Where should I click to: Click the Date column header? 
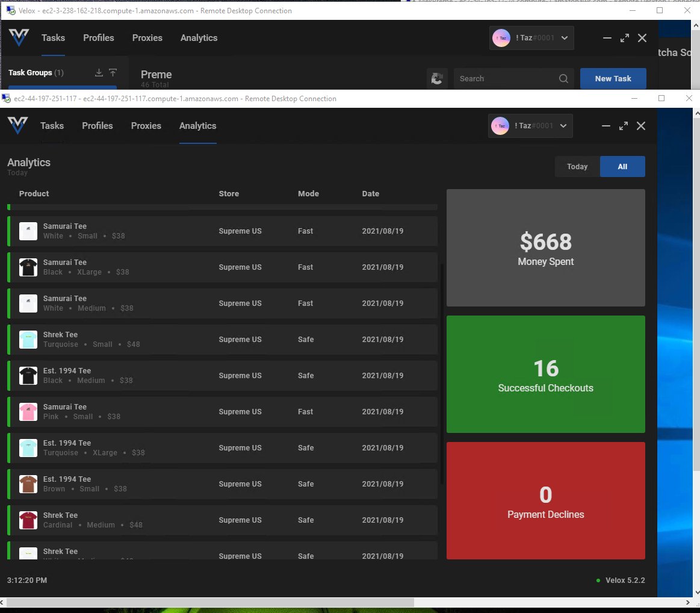tap(371, 193)
